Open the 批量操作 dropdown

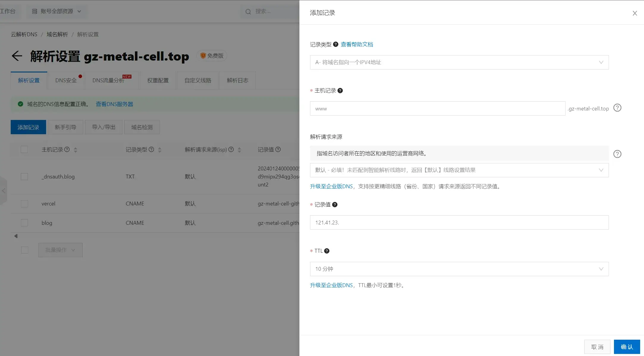coord(60,250)
